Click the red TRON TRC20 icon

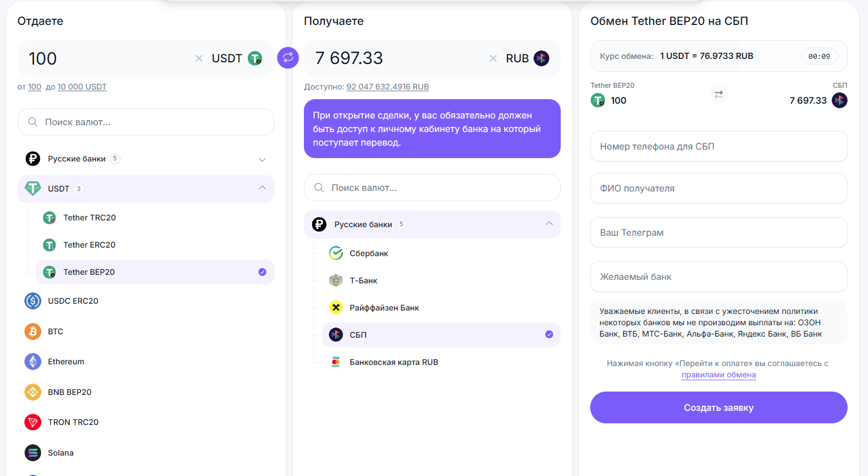coord(33,422)
